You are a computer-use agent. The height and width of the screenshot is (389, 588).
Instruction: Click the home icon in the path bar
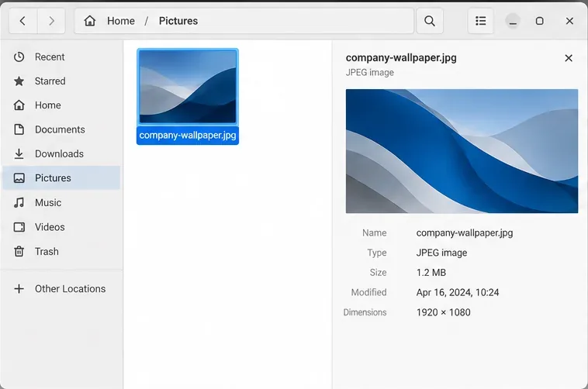click(x=90, y=21)
